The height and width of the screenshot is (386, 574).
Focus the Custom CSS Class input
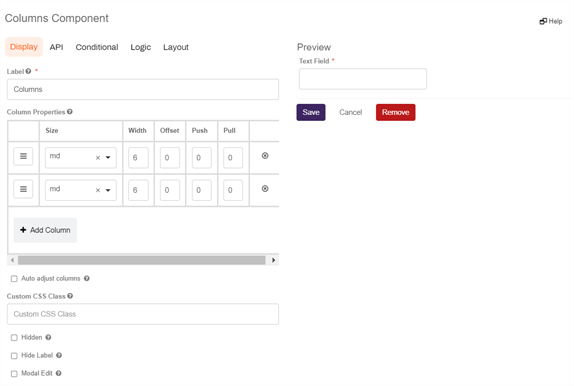(x=143, y=314)
